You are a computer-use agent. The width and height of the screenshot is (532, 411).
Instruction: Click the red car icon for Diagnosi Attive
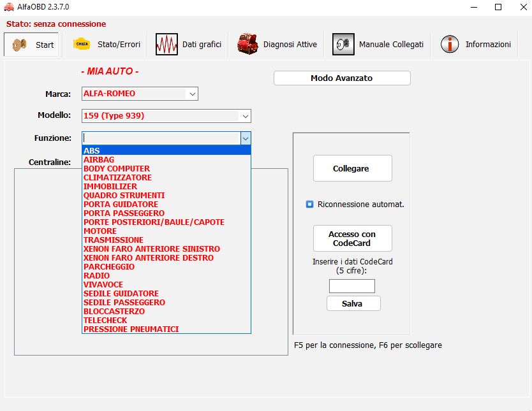(248, 44)
